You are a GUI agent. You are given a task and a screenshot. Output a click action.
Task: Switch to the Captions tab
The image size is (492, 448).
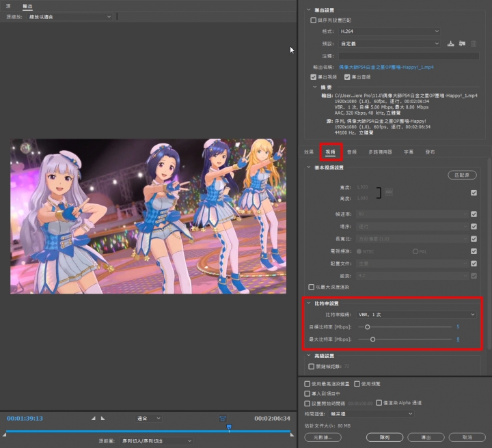(409, 152)
